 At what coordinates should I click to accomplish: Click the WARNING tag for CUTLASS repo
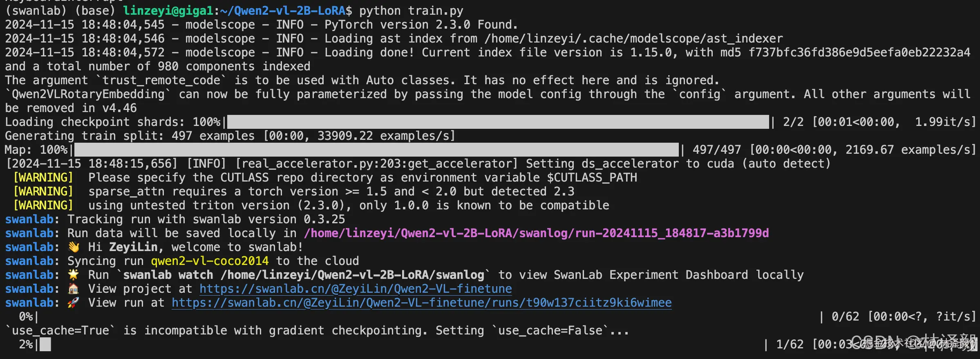43,177
